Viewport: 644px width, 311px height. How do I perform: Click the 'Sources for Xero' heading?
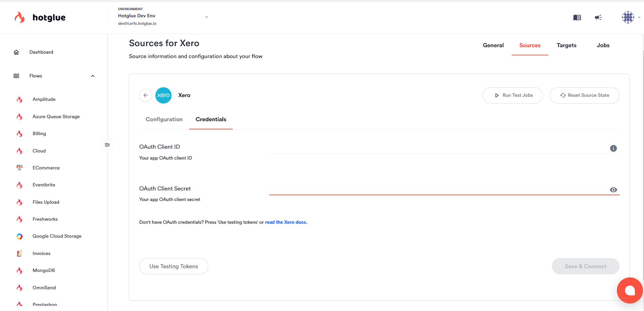[164, 43]
